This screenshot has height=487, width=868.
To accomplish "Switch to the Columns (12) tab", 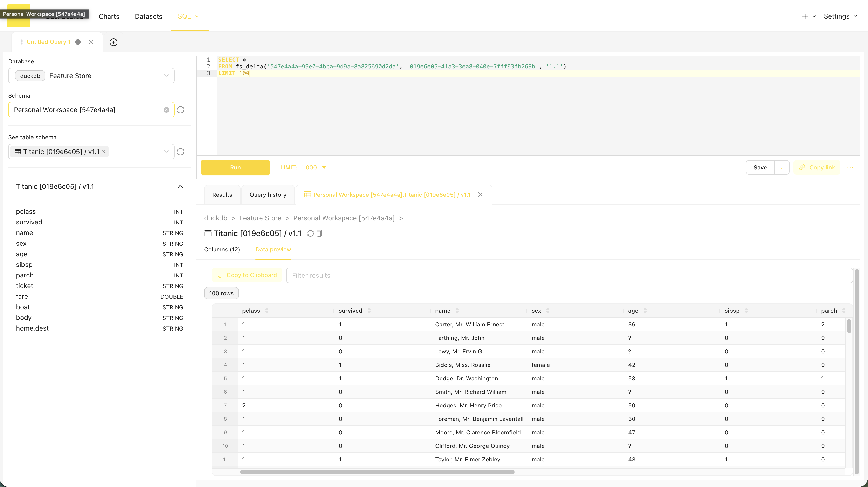I will pyautogui.click(x=222, y=250).
